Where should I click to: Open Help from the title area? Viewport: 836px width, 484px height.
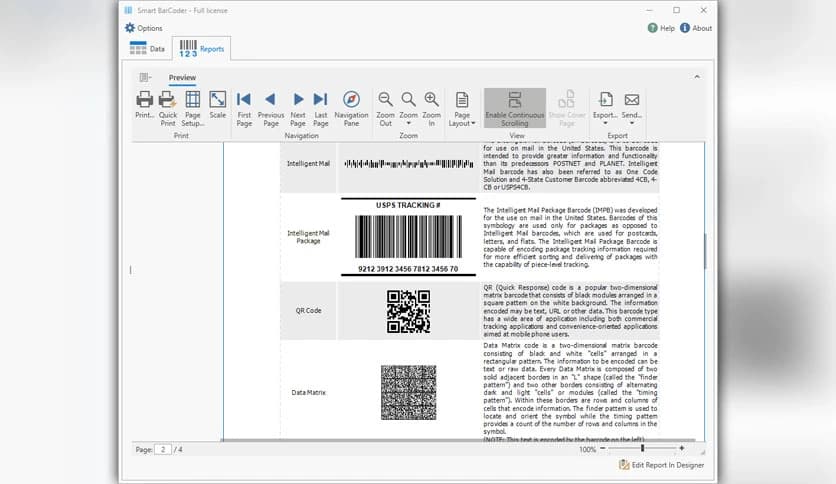[x=661, y=28]
